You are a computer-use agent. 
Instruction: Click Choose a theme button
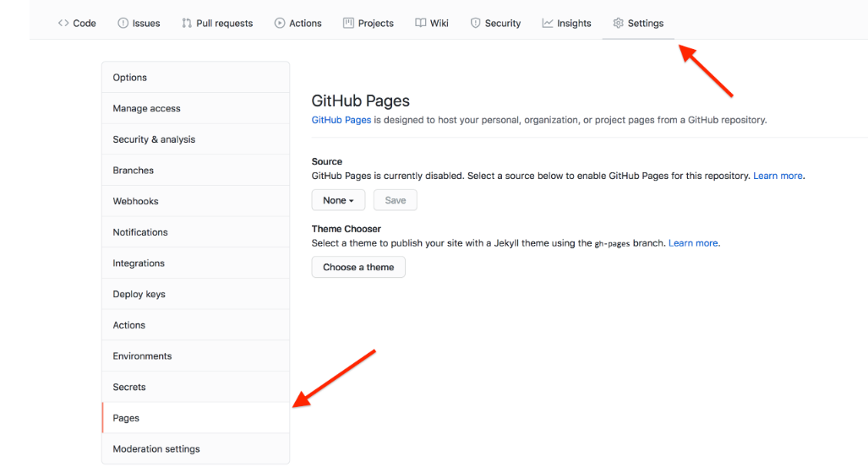coord(358,267)
